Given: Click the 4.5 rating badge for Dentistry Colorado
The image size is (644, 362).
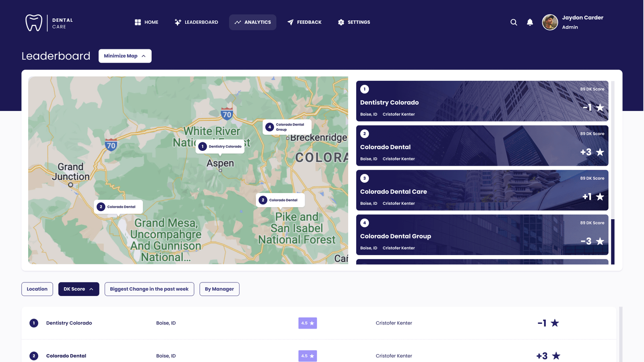Looking at the screenshot, I should coord(308,323).
